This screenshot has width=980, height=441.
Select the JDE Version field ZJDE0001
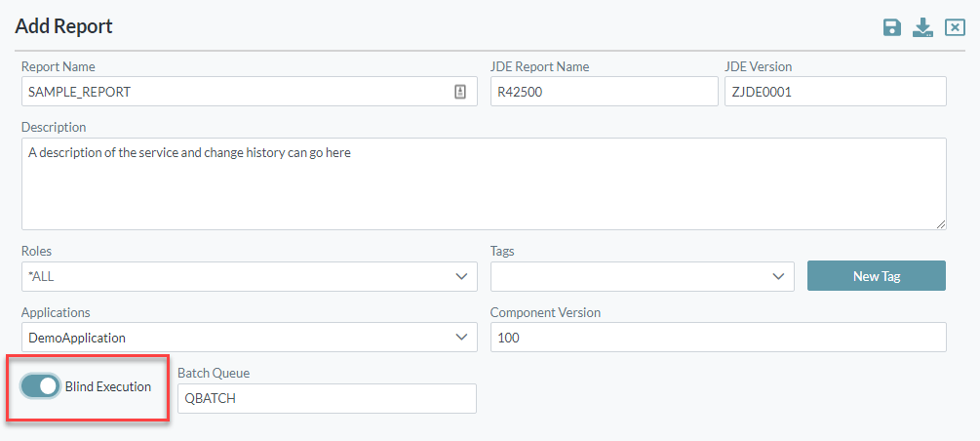835,92
